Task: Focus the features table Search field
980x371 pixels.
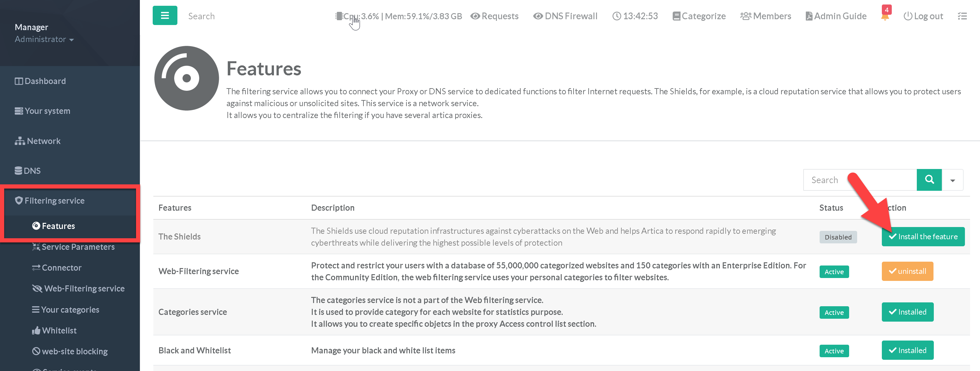Action: pyautogui.click(x=860, y=180)
